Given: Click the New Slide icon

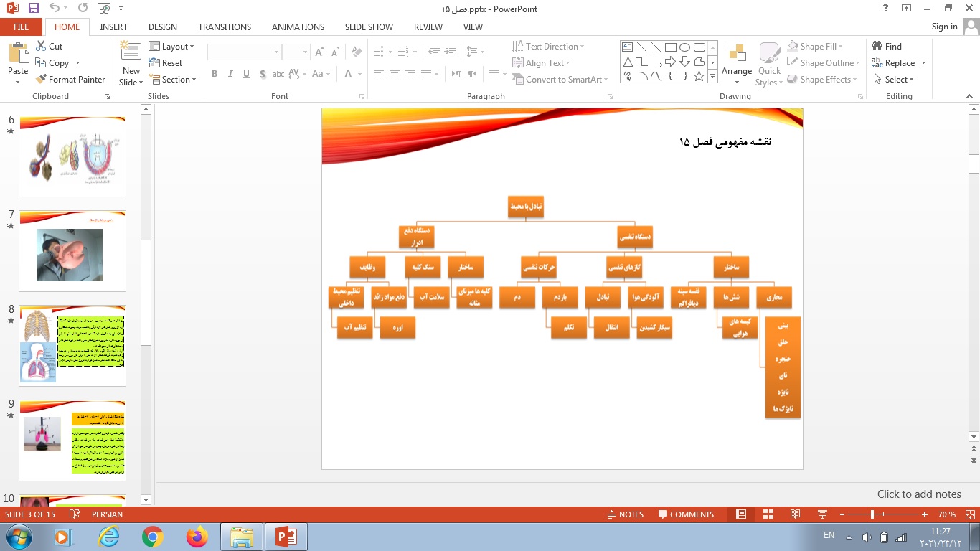Looking at the screenshot, I should point(131,54).
